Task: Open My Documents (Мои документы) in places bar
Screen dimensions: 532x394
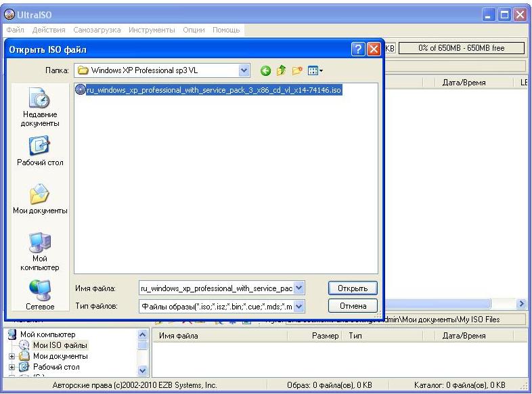Action: point(40,199)
